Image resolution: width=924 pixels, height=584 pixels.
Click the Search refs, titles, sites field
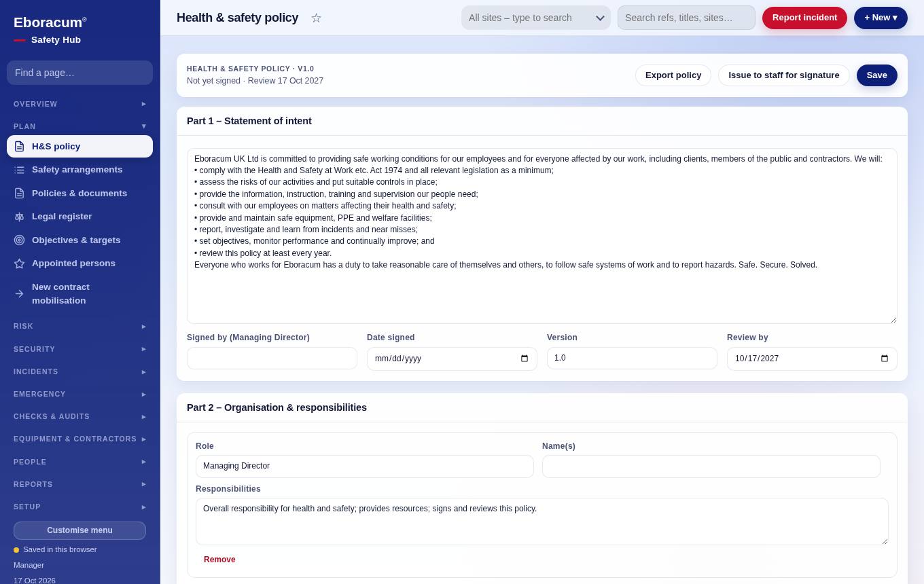(x=686, y=18)
